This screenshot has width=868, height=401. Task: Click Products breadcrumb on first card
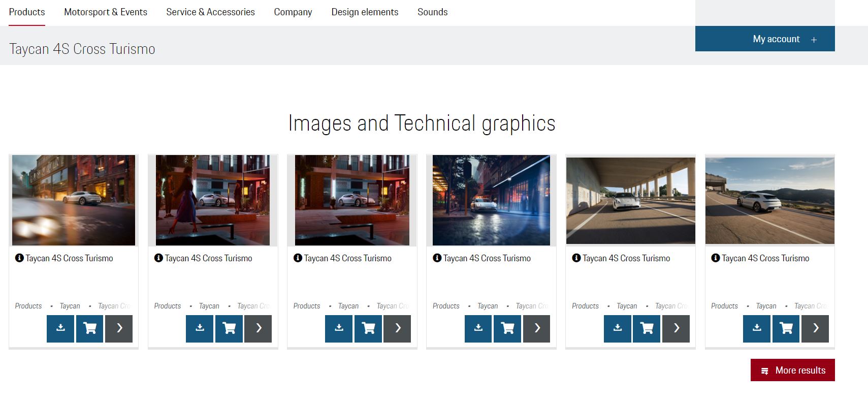[28, 306]
